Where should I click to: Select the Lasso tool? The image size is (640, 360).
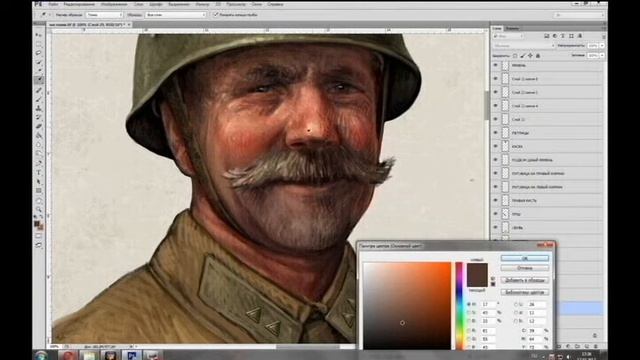click(x=39, y=53)
